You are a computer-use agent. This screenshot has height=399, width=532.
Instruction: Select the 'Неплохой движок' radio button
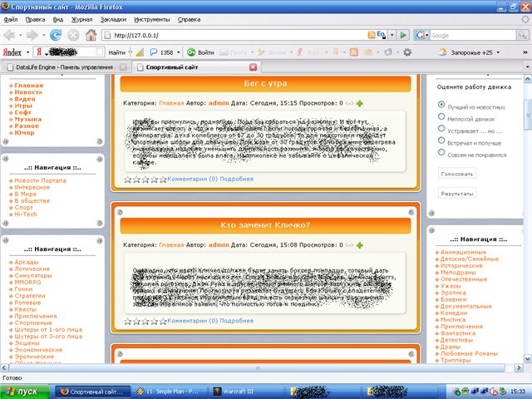click(x=441, y=117)
